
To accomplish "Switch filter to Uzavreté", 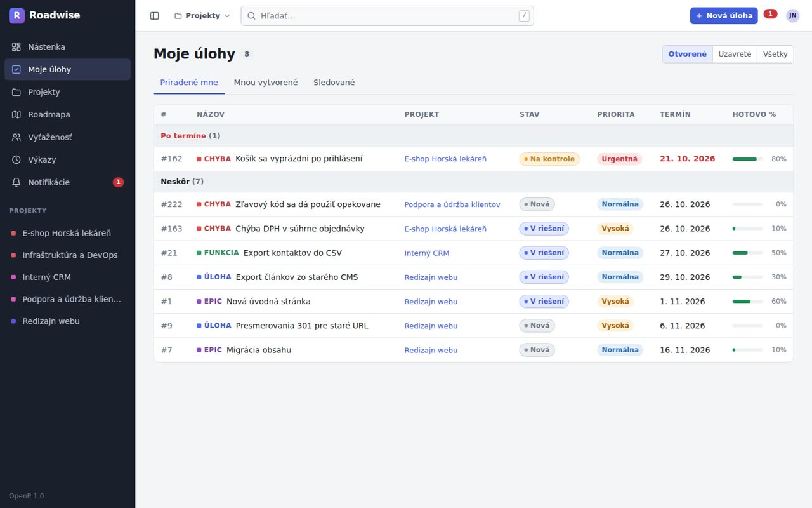I will tap(735, 54).
